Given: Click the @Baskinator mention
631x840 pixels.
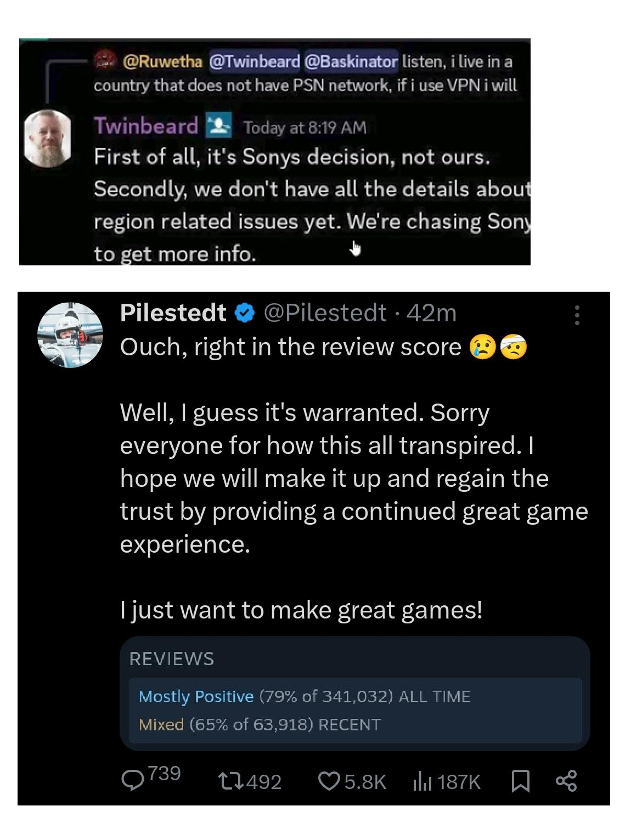Looking at the screenshot, I should 350,61.
